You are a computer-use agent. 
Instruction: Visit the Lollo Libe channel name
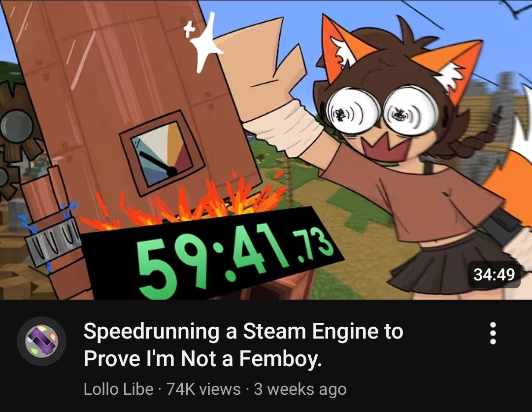coord(118,389)
